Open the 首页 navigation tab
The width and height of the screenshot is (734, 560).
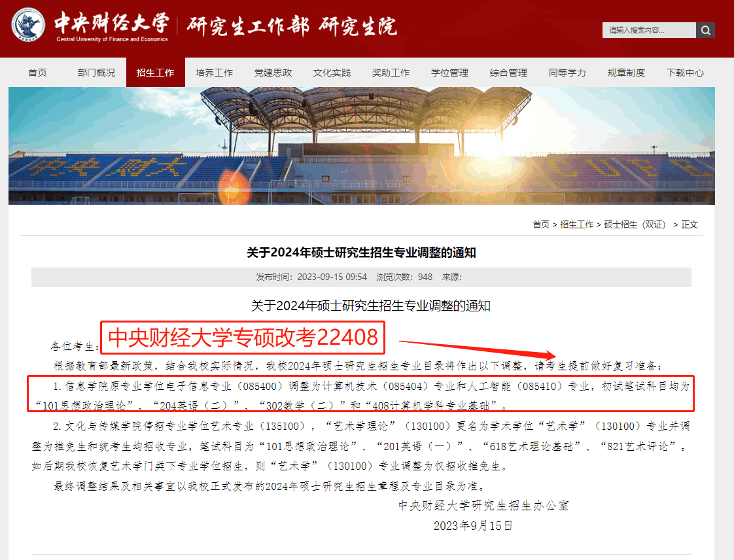point(37,73)
